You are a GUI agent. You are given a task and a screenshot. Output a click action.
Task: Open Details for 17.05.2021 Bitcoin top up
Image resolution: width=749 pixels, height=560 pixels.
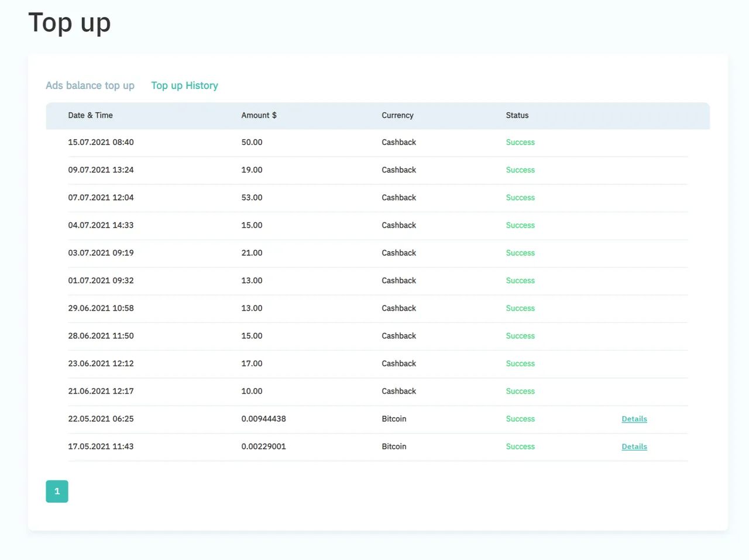point(634,446)
